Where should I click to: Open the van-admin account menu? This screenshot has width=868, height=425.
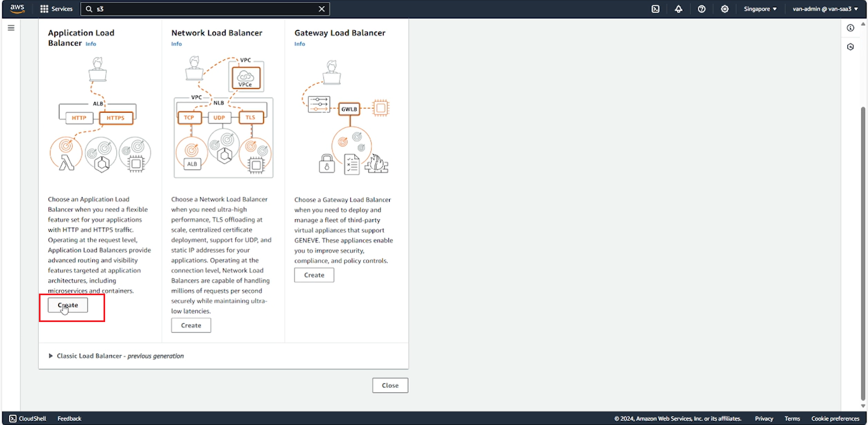coord(825,9)
